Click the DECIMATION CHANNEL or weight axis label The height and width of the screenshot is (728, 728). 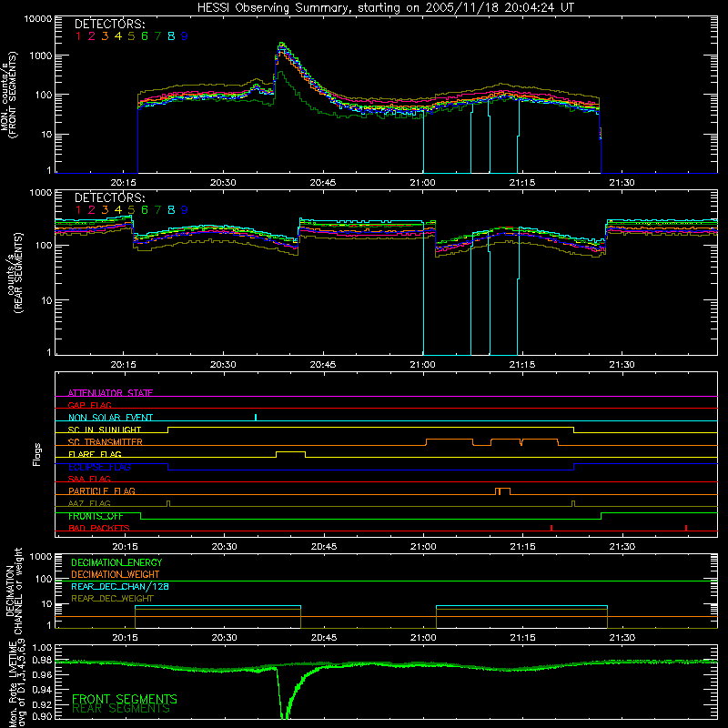point(15,591)
